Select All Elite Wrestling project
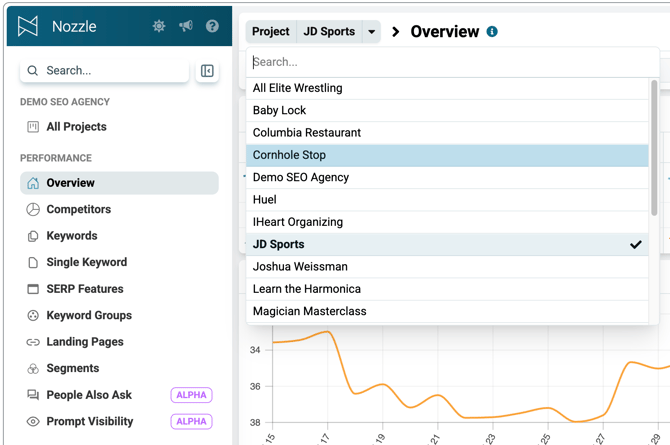This screenshot has height=445, width=670. (447, 88)
